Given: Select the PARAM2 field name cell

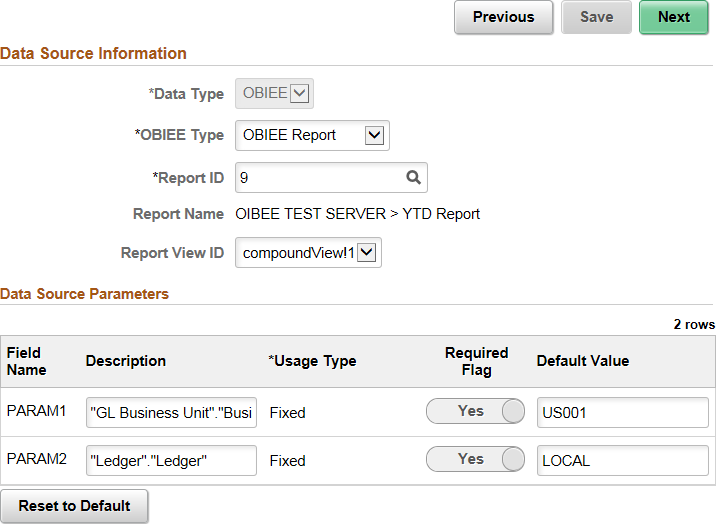Looking at the screenshot, I should tap(37, 459).
